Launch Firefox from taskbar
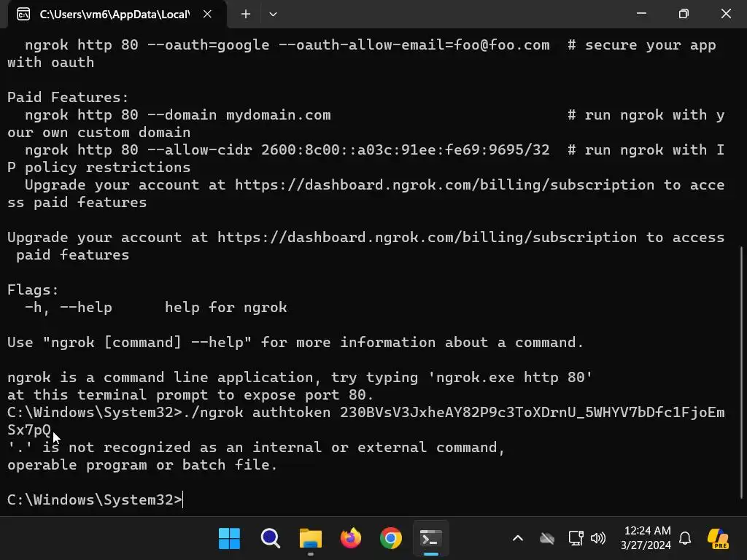 point(351,539)
